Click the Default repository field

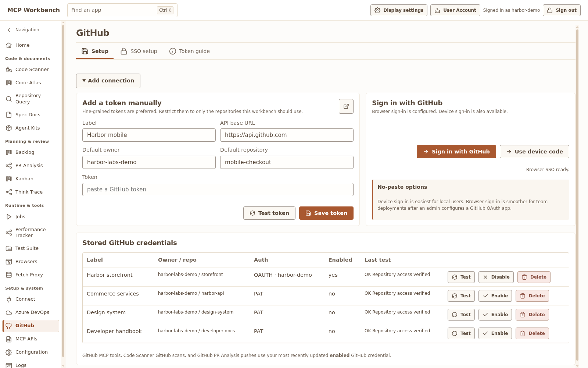pos(287,162)
